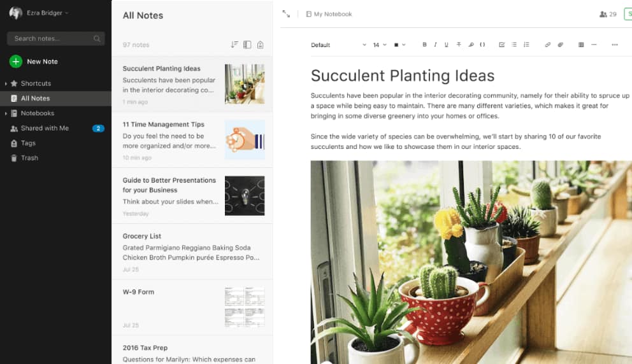Screen dimensions: 632x364
Task: Open text color swatch dropdown
Action: click(399, 45)
